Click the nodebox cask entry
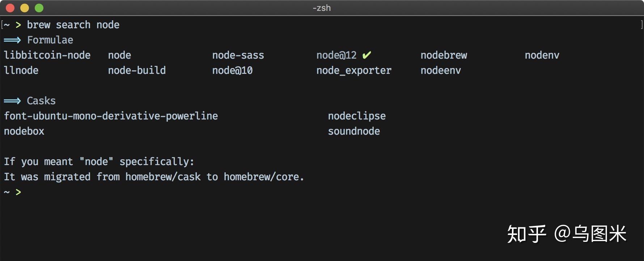 click(24, 131)
